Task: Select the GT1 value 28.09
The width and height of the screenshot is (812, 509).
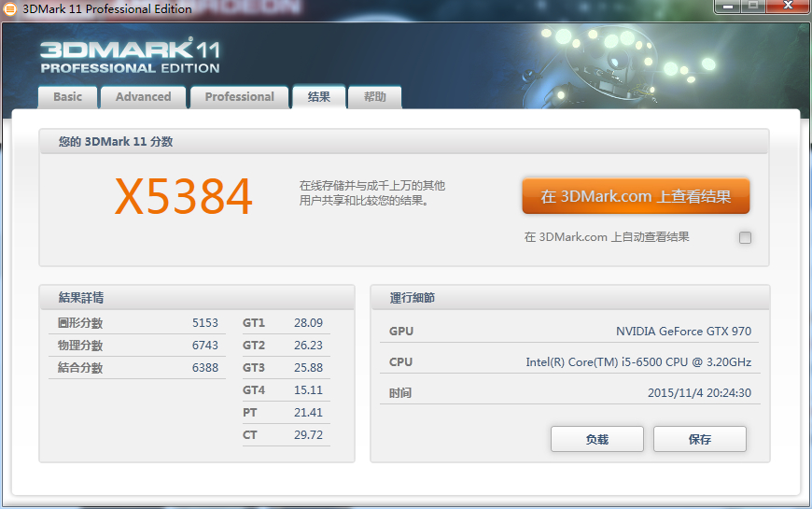Action: point(308,323)
